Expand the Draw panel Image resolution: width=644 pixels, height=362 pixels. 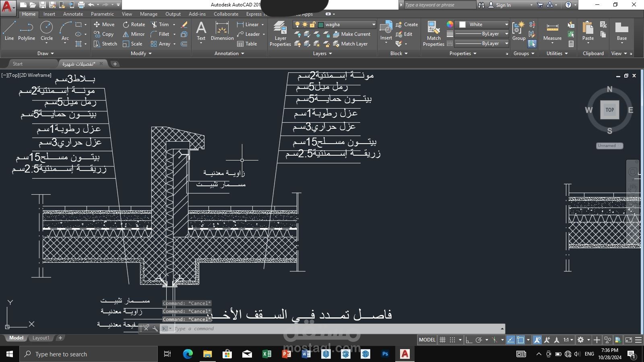pos(45,53)
